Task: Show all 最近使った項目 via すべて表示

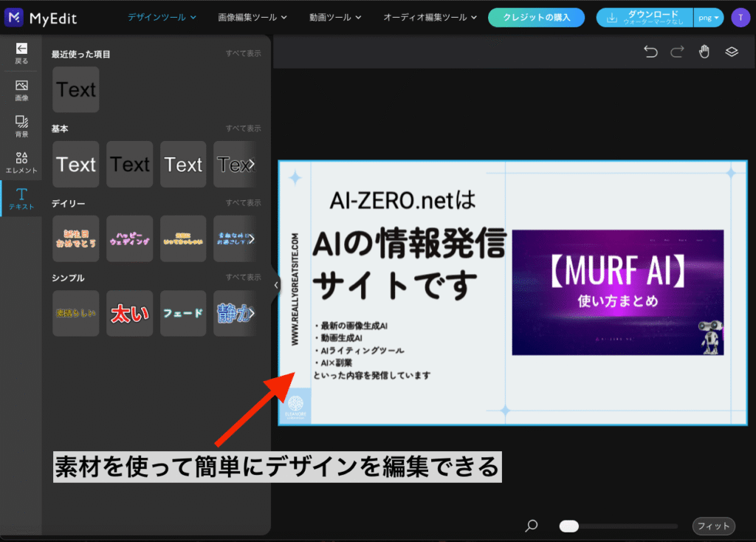Action: tap(244, 53)
